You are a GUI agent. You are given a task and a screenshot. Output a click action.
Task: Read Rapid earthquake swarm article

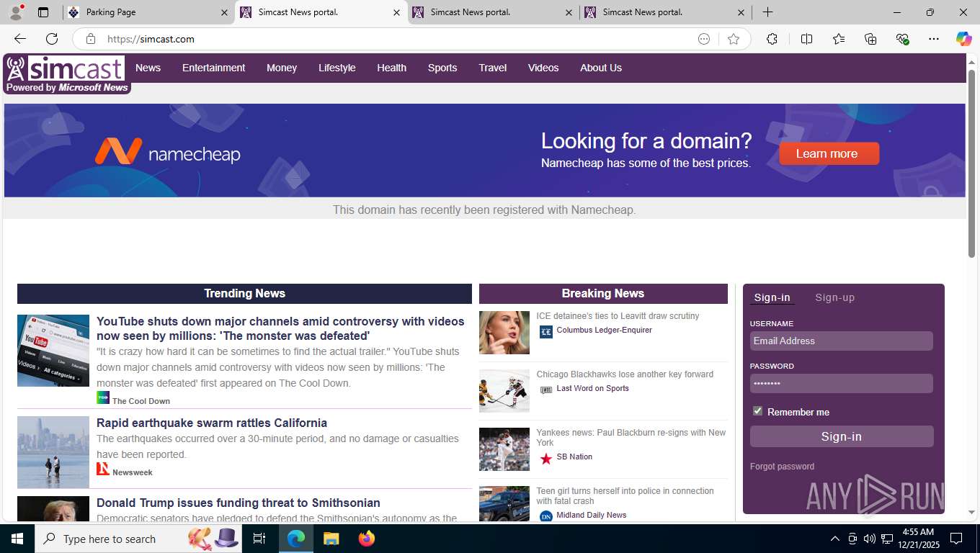pos(212,423)
